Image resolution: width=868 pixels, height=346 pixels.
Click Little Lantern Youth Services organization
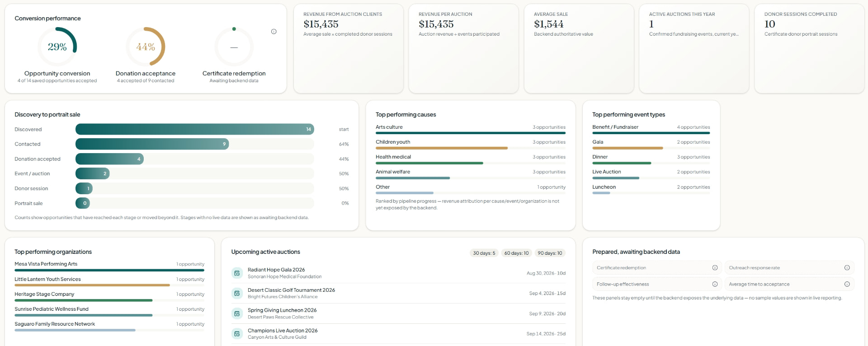pos(109,281)
